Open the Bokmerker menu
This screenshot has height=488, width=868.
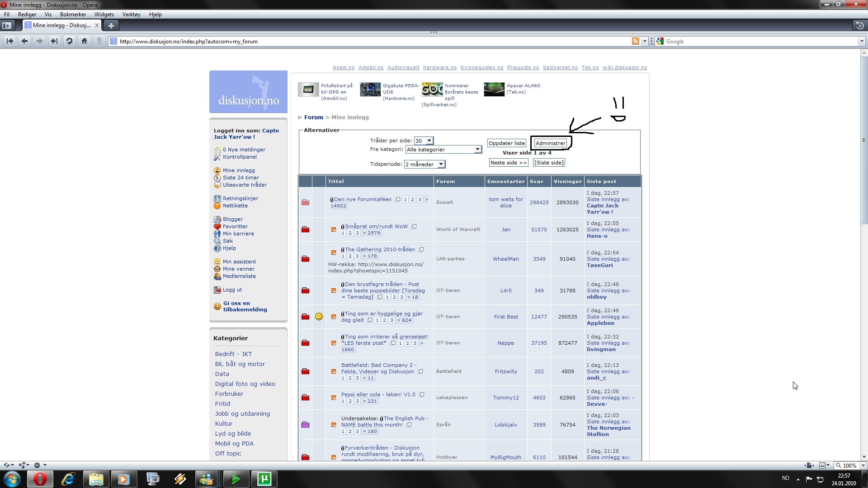point(73,14)
